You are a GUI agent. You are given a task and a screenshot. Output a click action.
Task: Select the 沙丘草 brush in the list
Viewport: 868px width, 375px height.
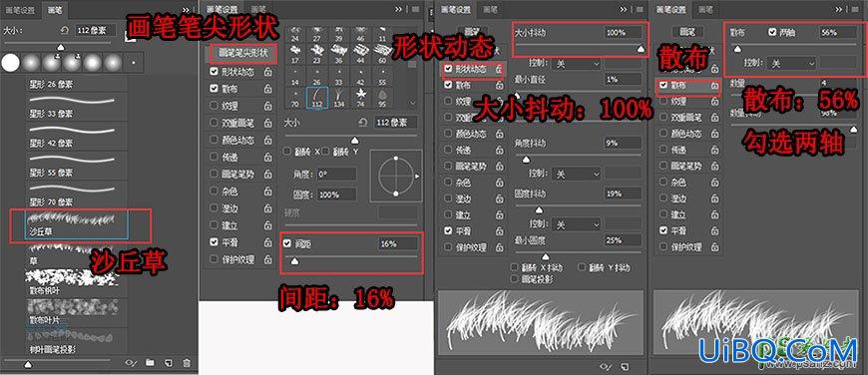[77, 224]
